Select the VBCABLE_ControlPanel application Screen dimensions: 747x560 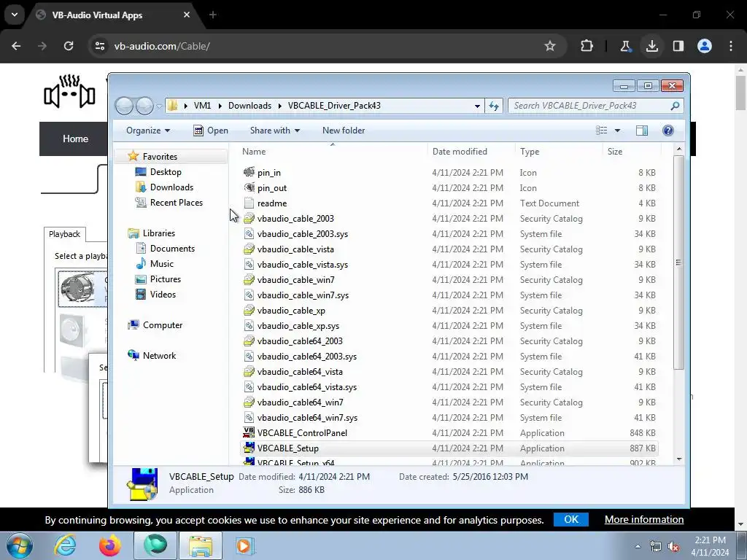coord(302,433)
